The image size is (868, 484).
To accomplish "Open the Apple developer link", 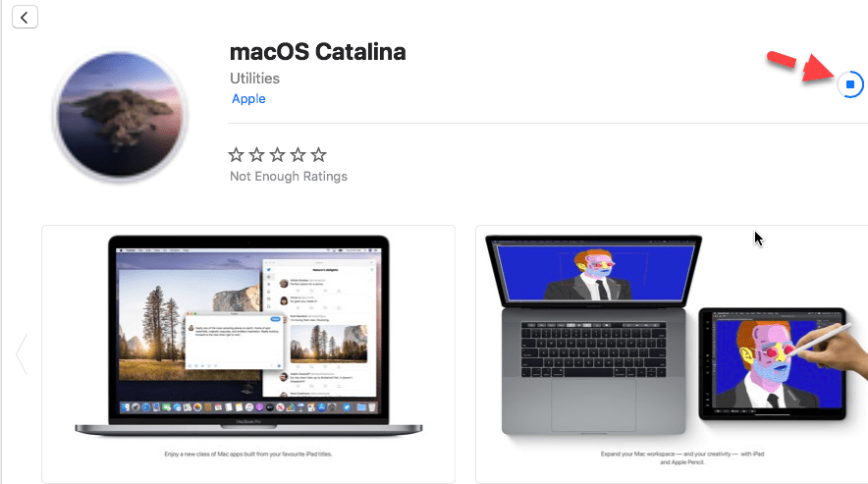I will tap(248, 99).
